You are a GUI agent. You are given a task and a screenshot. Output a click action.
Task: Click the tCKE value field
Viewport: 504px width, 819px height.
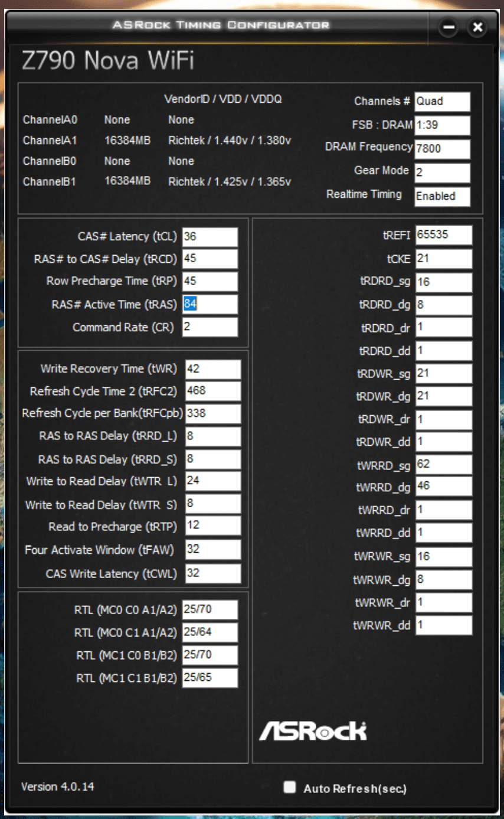click(x=444, y=259)
